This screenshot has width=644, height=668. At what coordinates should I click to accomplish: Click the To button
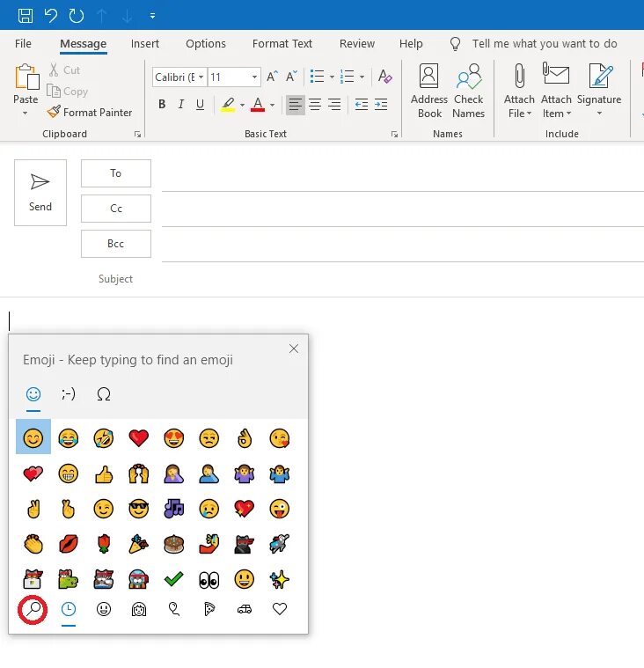coord(116,173)
